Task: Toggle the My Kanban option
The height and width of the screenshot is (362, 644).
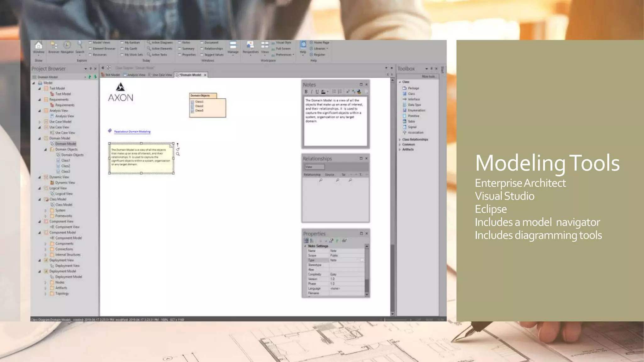Action: [130, 42]
